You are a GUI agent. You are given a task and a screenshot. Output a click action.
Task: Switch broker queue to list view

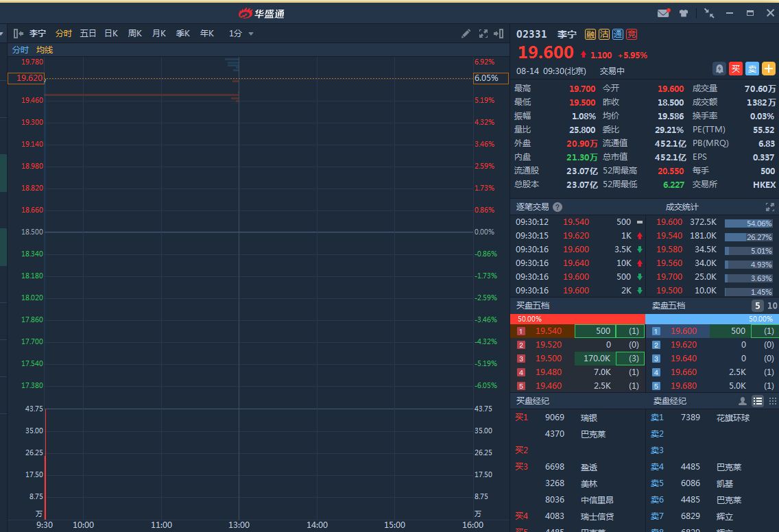point(758,401)
